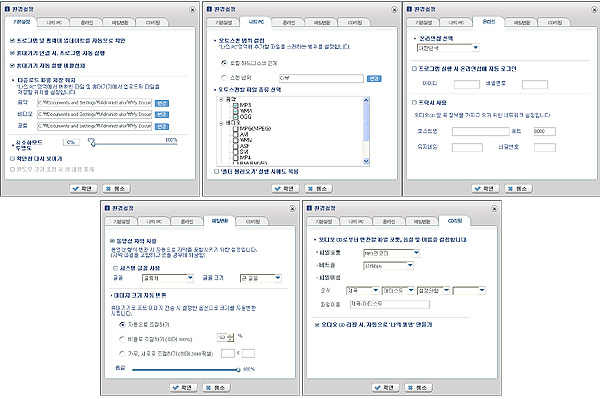This screenshot has width=600, height=399.
Task: Open the 나의 PC tab in the basic-settings dialog
Action: pyautogui.click(x=54, y=23)
